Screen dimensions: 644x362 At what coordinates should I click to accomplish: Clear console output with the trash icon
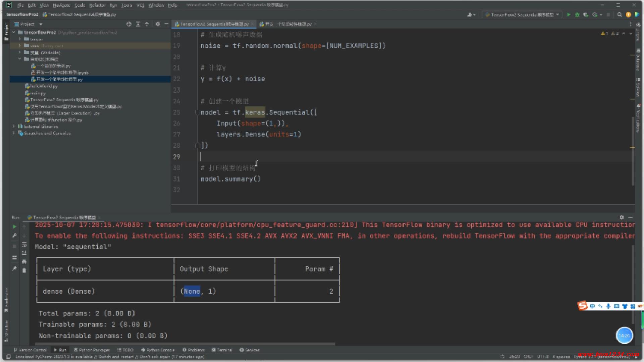24,270
